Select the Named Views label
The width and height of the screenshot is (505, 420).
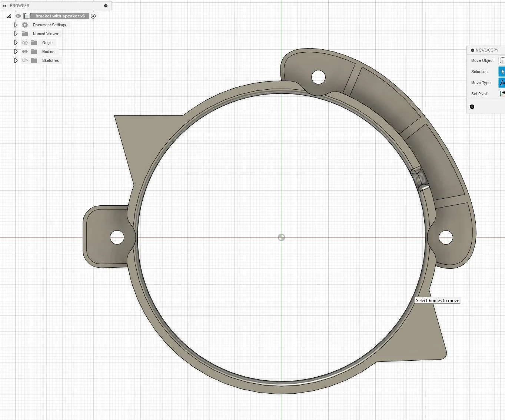45,34
